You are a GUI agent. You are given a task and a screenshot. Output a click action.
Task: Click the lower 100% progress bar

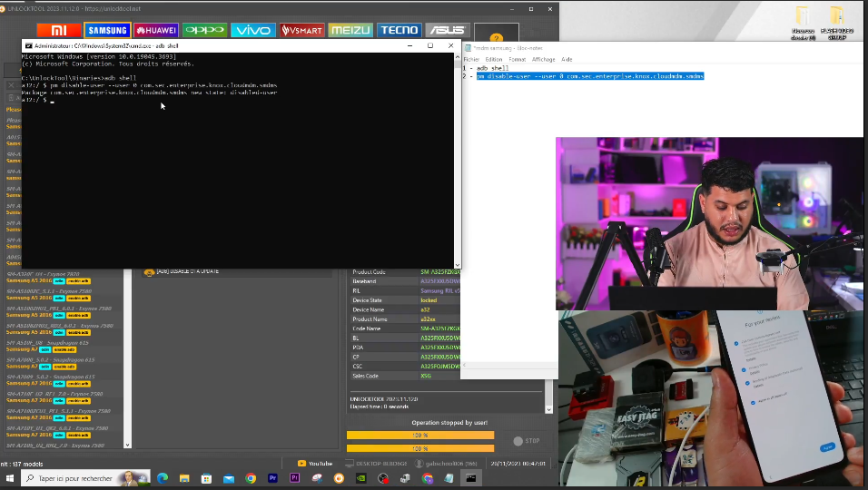click(x=420, y=448)
